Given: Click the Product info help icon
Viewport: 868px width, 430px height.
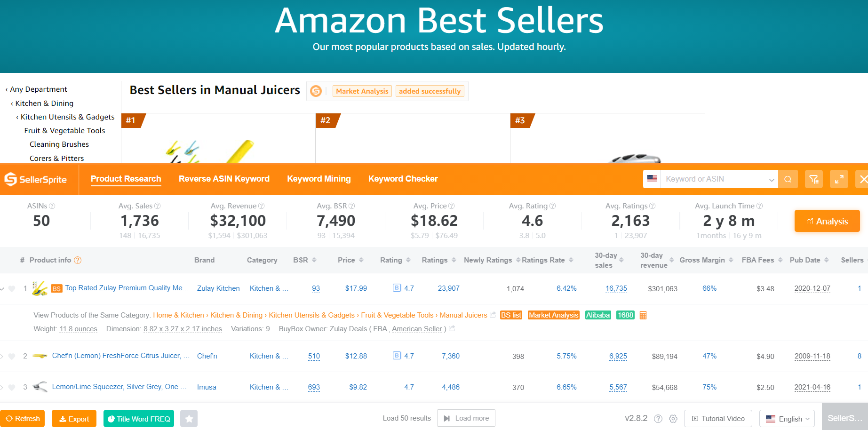Looking at the screenshot, I should click(x=78, y=260).
